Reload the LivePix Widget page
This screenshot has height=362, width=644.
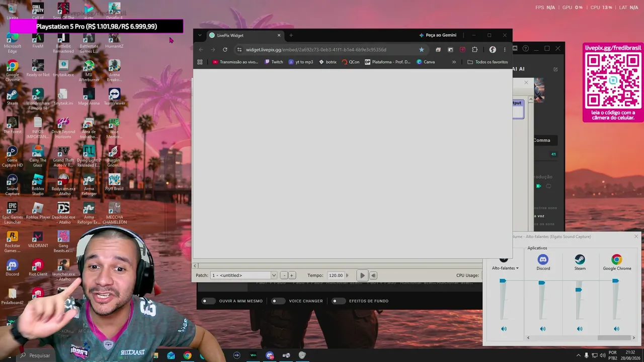[x=225, y=49]
